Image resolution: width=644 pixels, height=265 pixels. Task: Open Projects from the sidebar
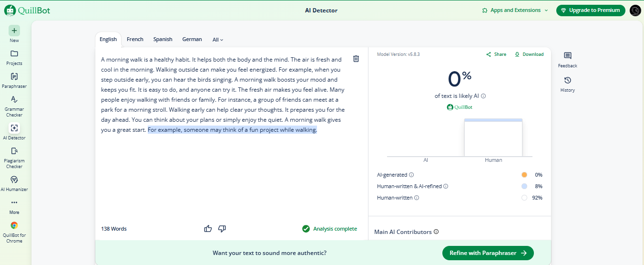tap(14, 57)
